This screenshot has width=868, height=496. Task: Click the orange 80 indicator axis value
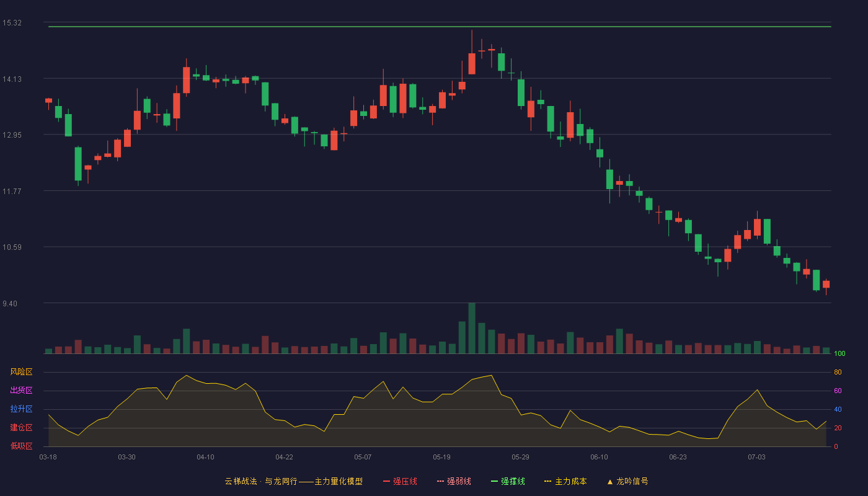tap(838, 372)
